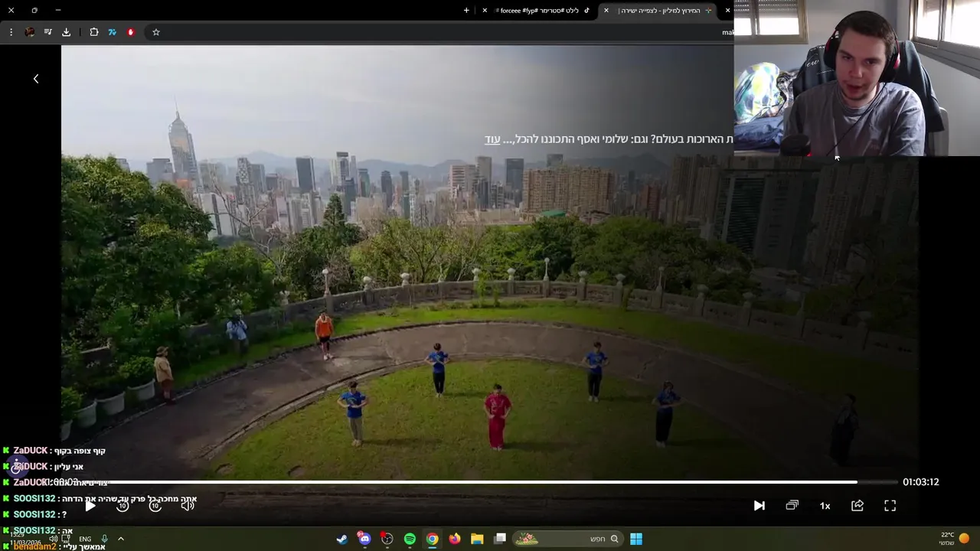Screen dimensions: 980x551
Task: Open Firefox from the taskbar
Action: [x=455, y=539]
